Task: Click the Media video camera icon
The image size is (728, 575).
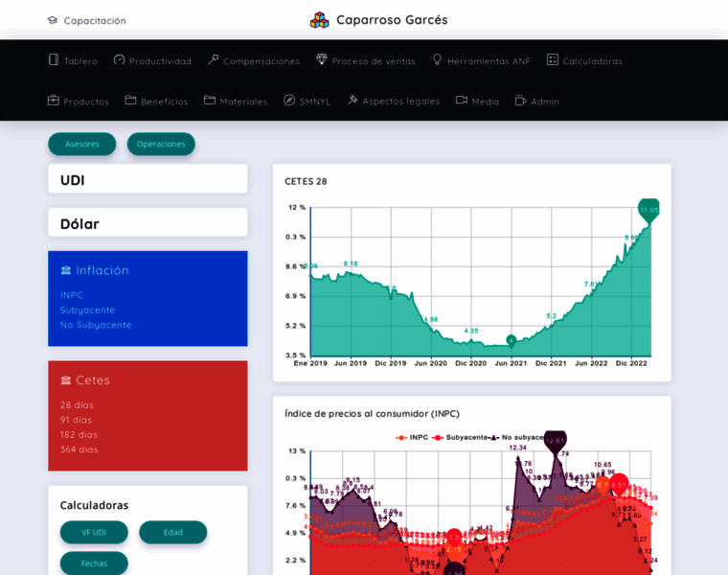Action: 462,101
